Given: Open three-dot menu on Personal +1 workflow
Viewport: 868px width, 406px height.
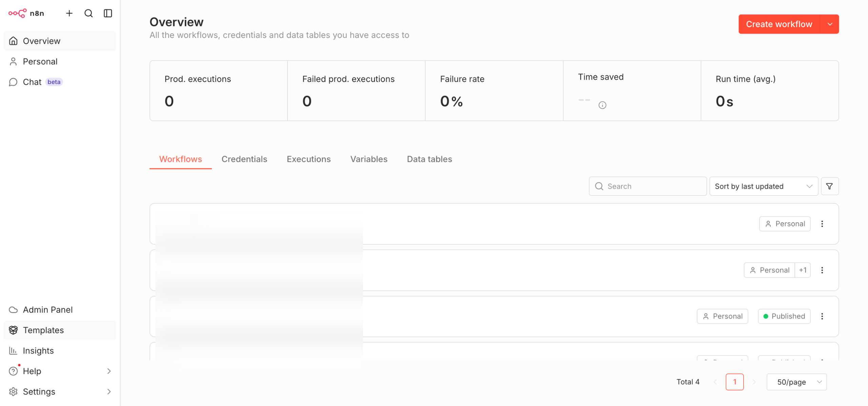Looking at the screenshot, I should pyautogui.click(x=822, y=270).
